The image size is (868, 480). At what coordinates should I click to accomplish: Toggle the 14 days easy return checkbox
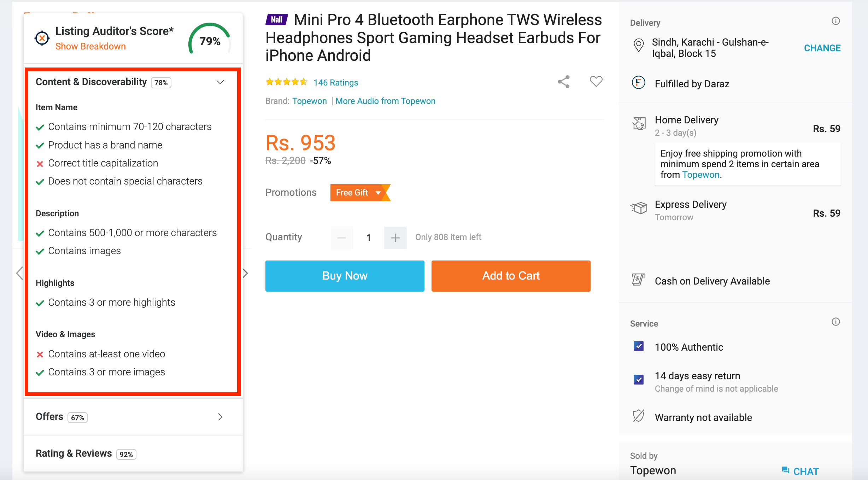pyautogui.click(x=639, y=379)
